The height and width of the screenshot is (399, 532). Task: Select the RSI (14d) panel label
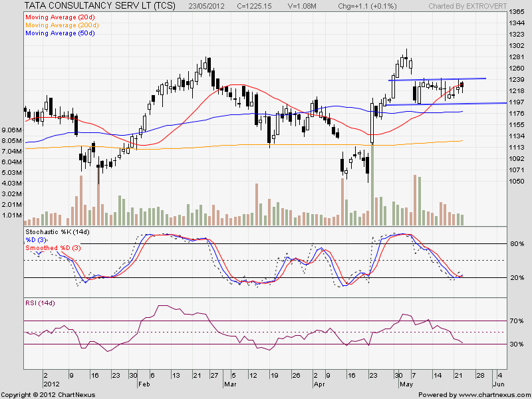41,303
